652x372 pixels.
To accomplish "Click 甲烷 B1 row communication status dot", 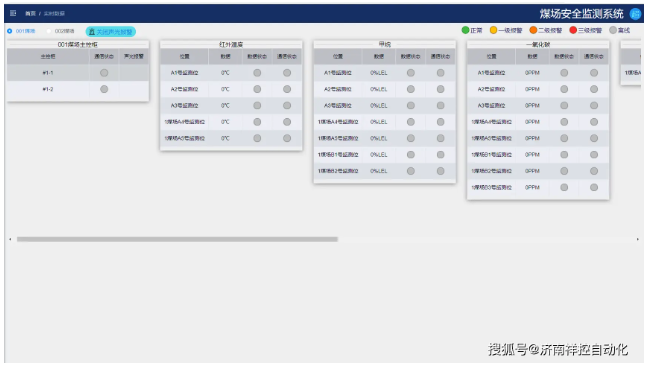I will [440, 155].
